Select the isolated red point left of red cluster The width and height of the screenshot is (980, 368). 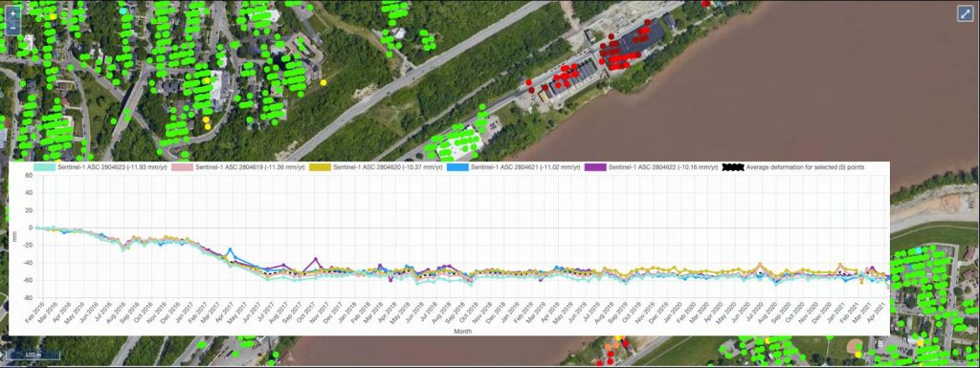[528, 81]
